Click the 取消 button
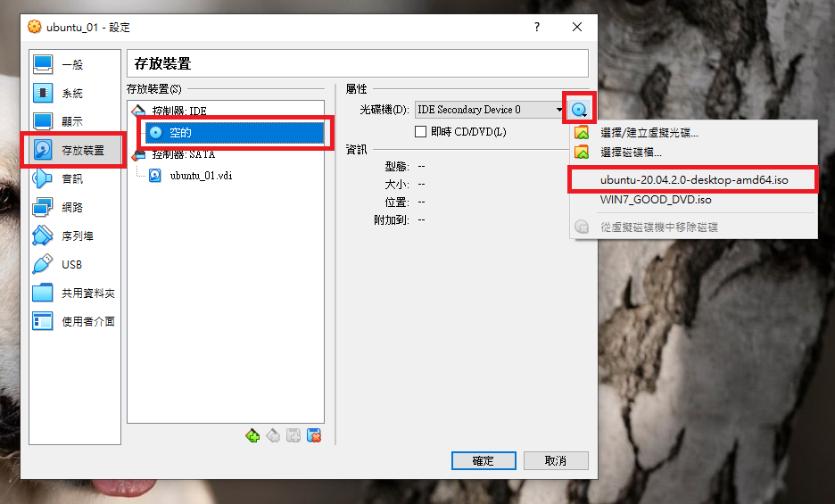The image size is (835, 504). tap(556, 461)
